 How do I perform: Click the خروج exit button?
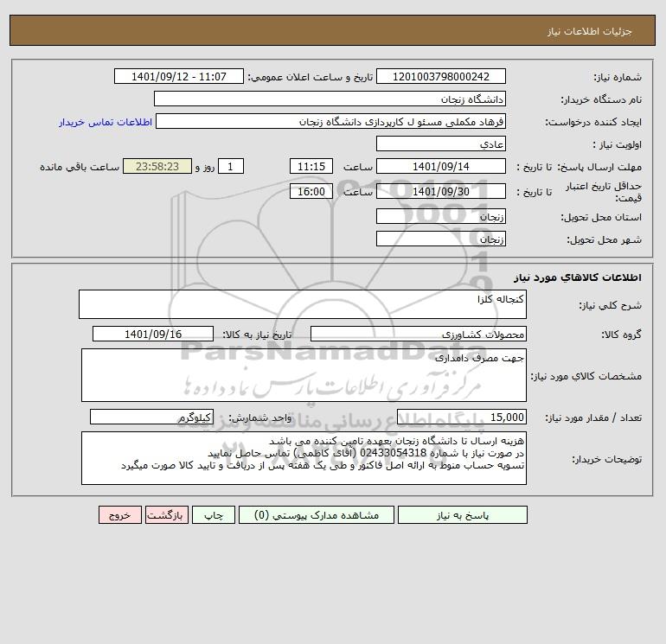click(x=119, y=515)
